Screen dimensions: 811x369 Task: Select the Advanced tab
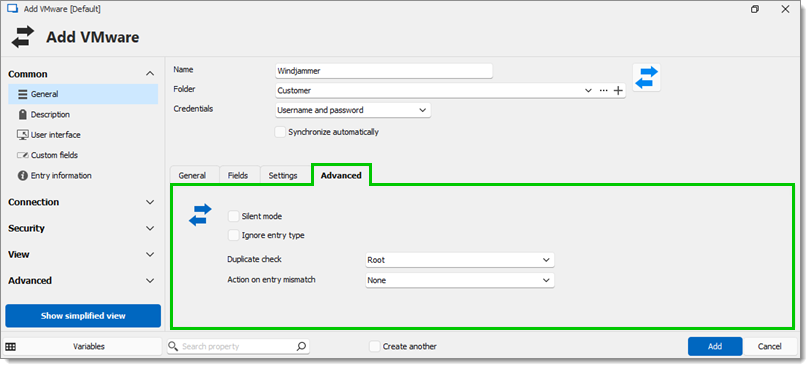[341, 175]
